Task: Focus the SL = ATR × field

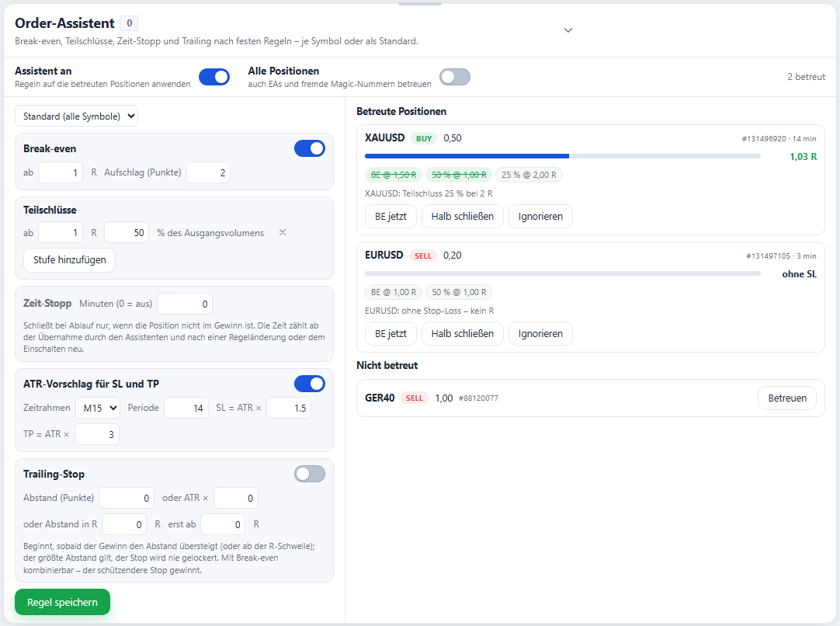Action: 289,408
